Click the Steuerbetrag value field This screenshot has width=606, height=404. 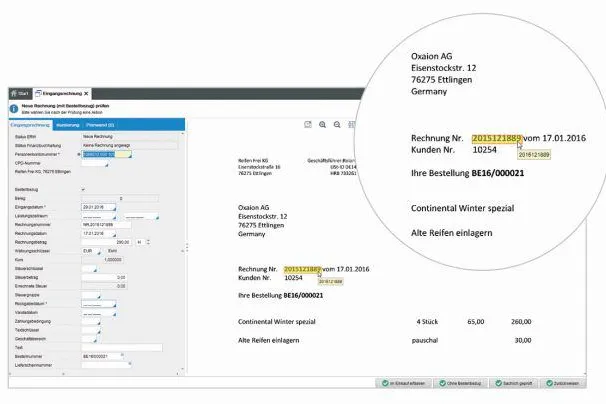[104, 278]
